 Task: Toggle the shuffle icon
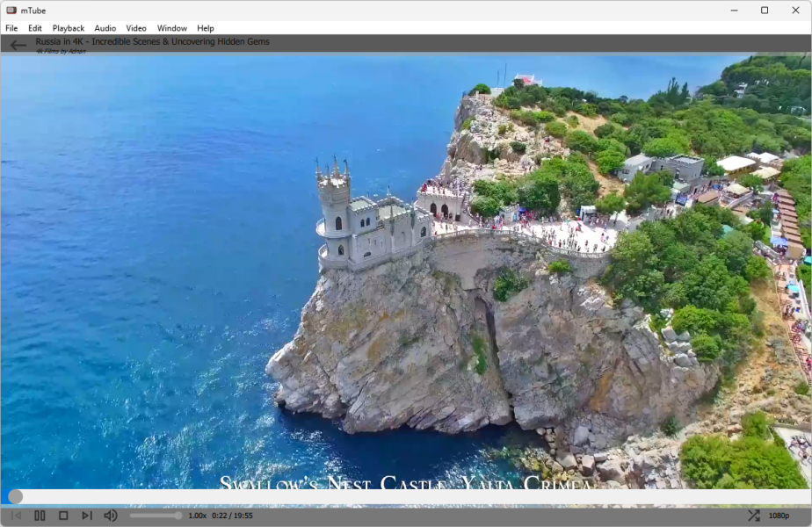click(x=753, y=516)
